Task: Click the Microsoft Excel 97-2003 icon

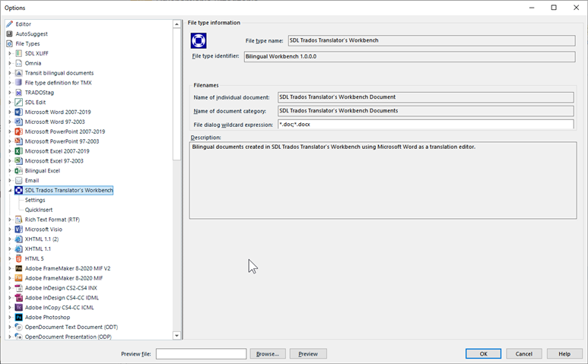Action: [x=18, y=160]
